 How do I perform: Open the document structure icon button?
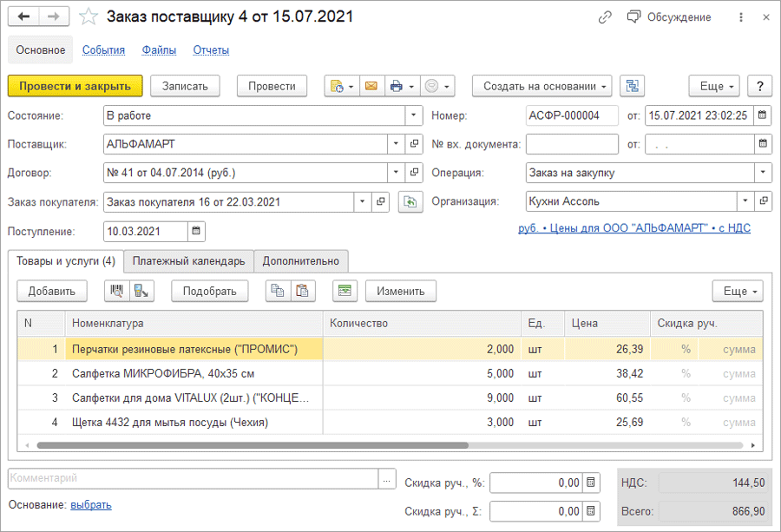tap(632, 86)
